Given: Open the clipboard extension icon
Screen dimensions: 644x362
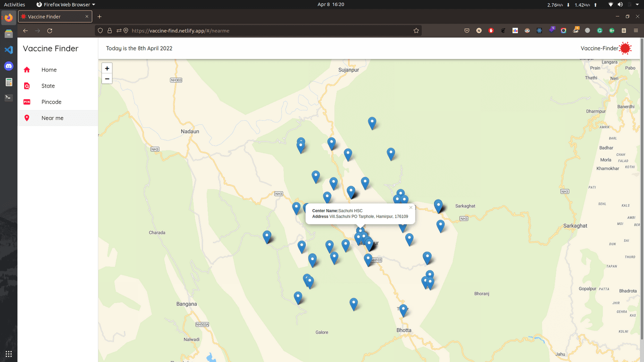Looking at the screenshot, I should 624,31.
